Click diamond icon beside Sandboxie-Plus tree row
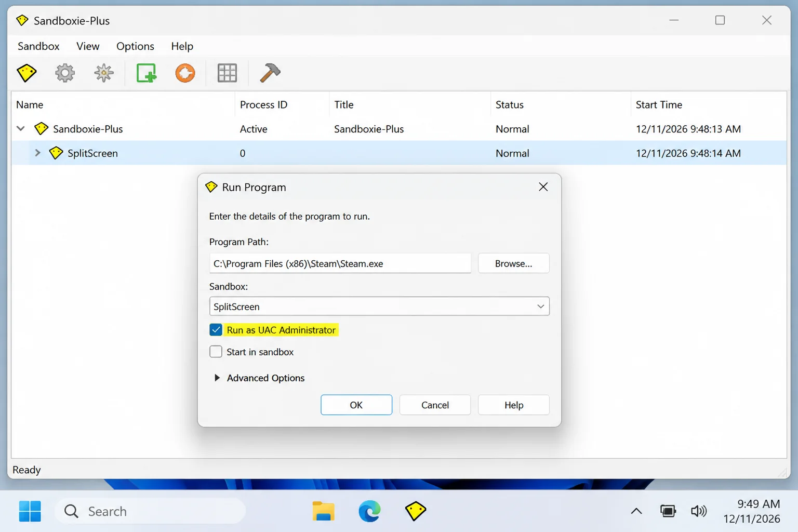Viewport: 798px width, 532px height. coord(41,129)
